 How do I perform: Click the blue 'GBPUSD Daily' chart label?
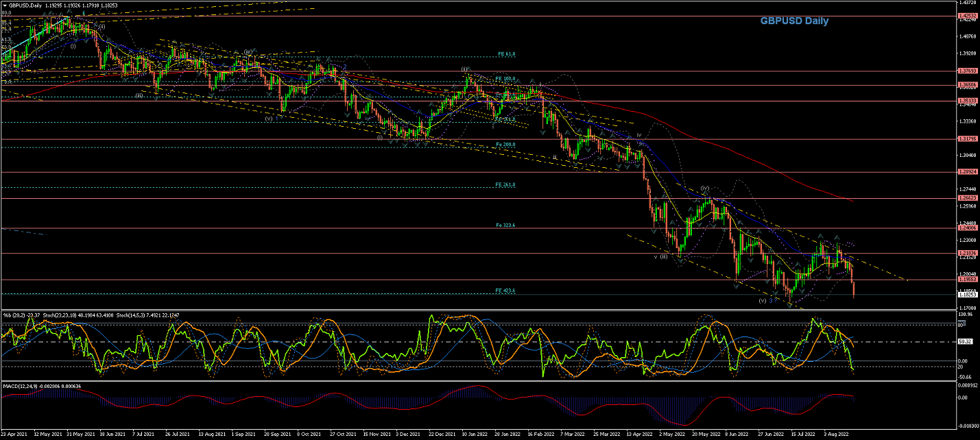coord(794,21)
